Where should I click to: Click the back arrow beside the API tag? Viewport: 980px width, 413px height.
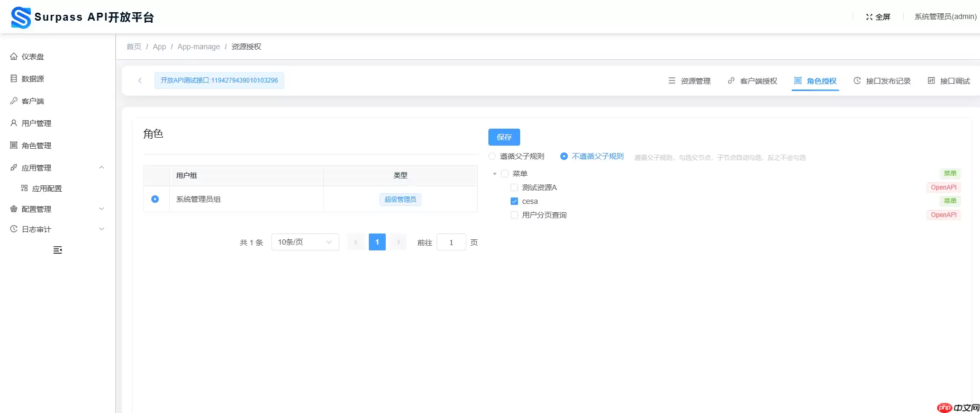tap(140, 80)
